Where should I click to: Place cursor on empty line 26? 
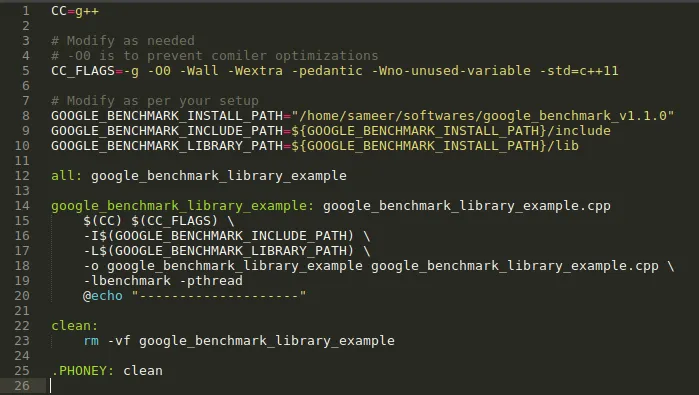372,386
